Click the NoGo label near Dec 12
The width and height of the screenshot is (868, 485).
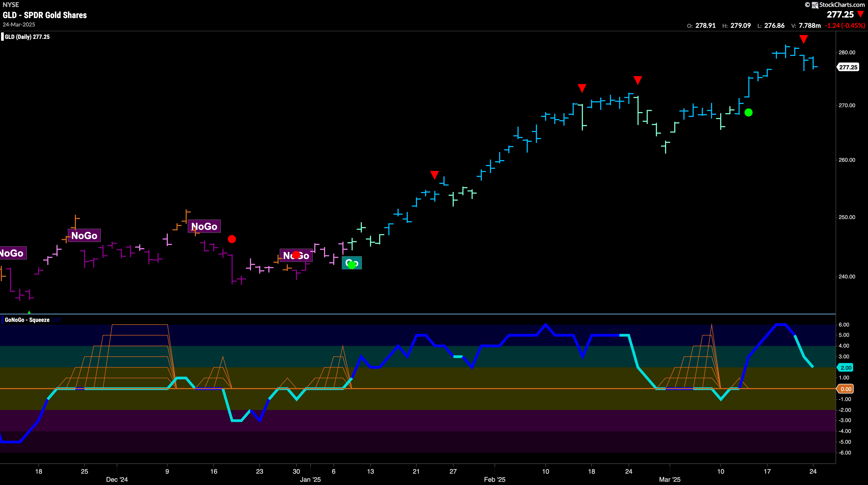click(x=204, y=226)
